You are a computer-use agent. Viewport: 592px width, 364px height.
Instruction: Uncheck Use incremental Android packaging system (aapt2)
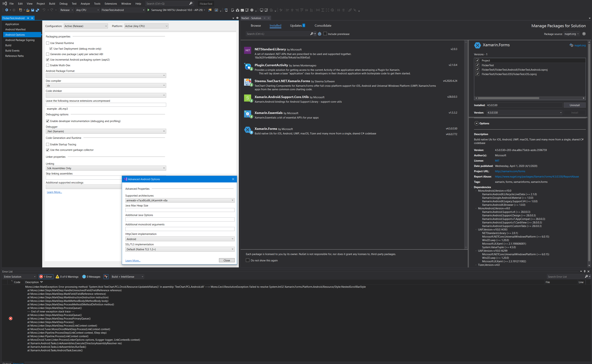tap(48, 60)
